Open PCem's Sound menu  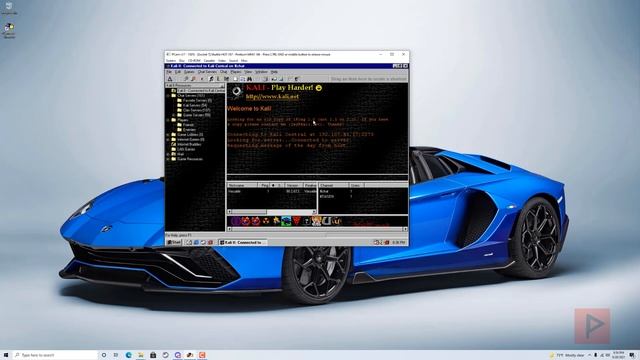pos(233,60)
